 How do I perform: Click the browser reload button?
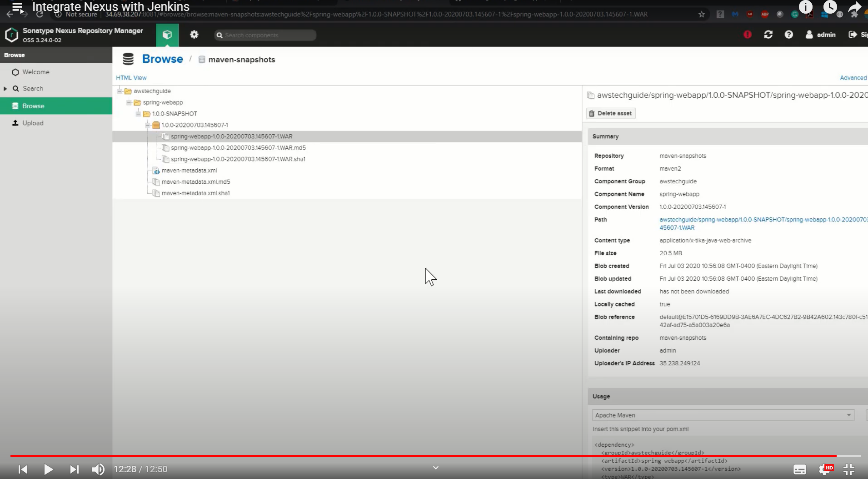(40, 15)
